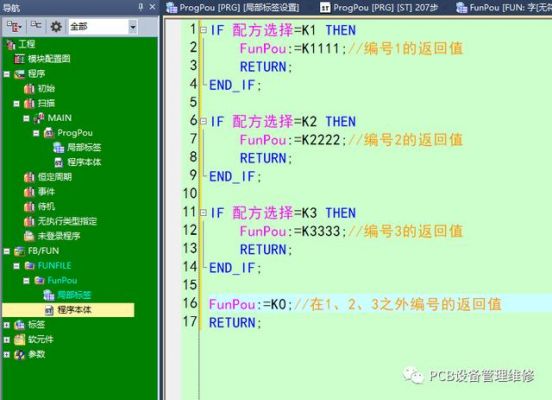Select the 恒定周期 icon

pyautogui.click(x=29, y=177)
